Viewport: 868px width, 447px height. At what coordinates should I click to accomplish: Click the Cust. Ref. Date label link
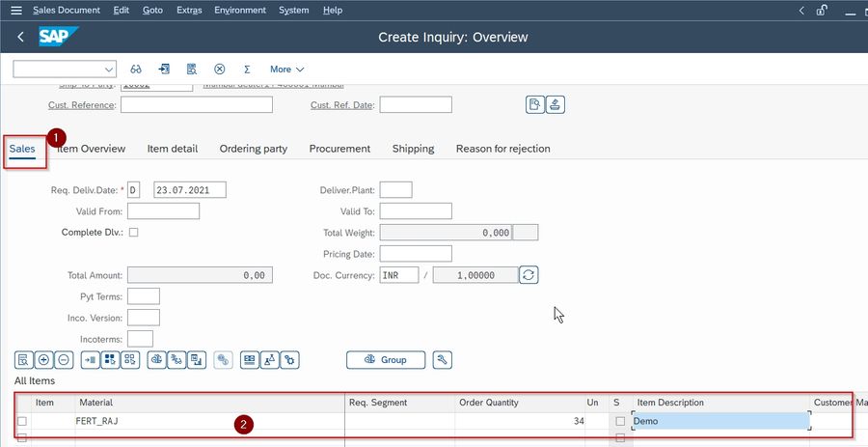tap(342, 105)
